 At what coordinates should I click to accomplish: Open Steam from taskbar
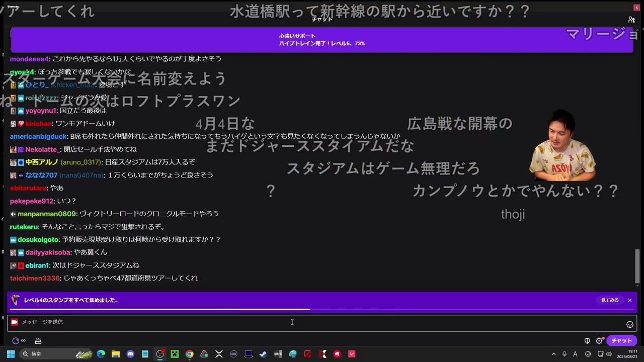(263, 354)
